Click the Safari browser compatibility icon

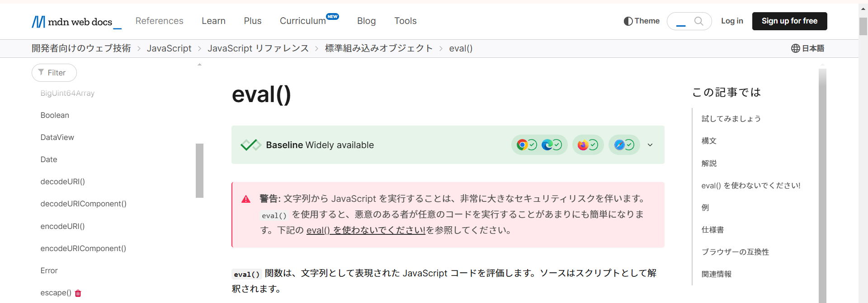[619, 145]
